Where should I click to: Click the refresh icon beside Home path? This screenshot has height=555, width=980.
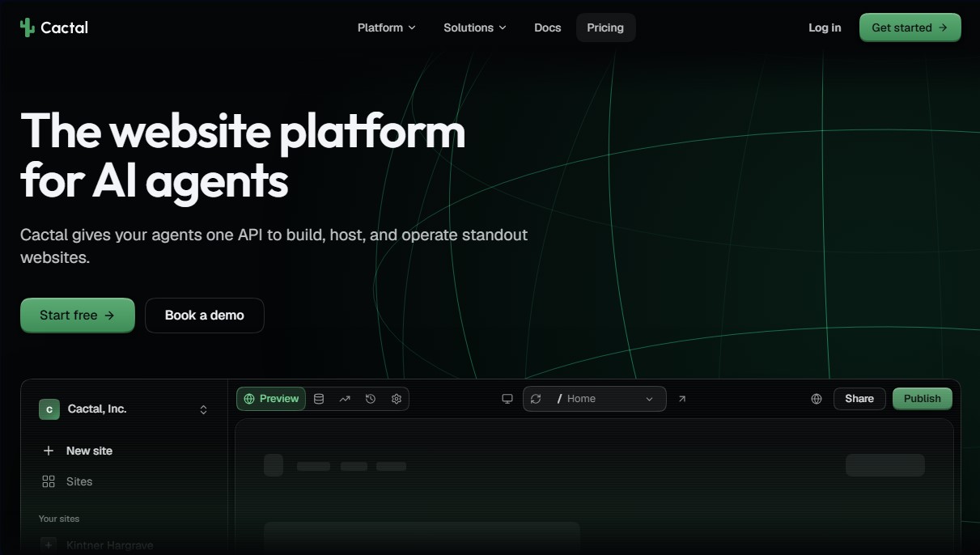536,399
